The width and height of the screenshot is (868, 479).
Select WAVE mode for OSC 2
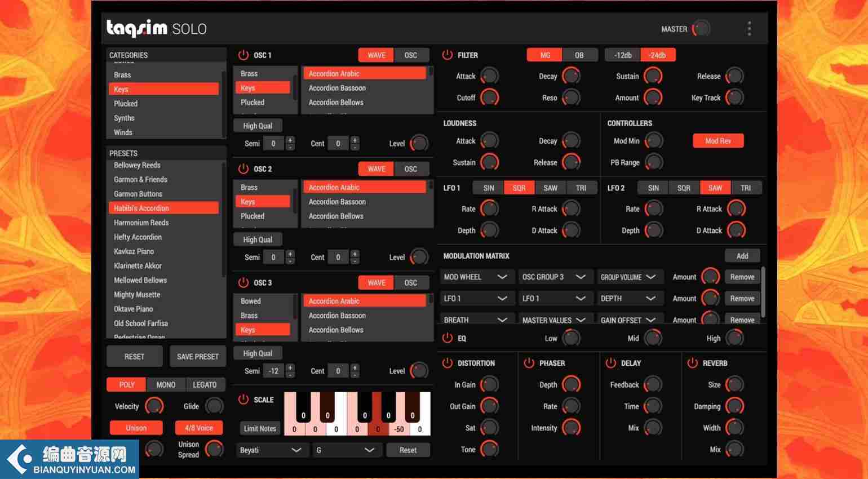point(377,169)
